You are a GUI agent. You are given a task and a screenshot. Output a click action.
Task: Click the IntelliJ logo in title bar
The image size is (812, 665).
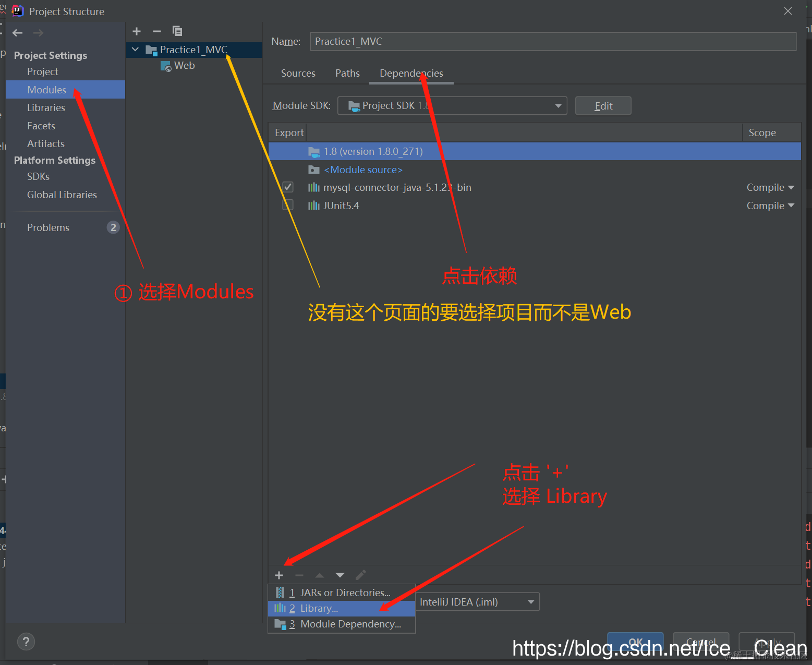click(18, 11)
